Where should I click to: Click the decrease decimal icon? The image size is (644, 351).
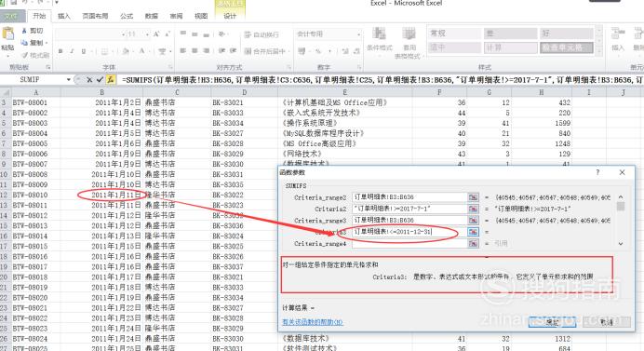(x=356, y=51)
